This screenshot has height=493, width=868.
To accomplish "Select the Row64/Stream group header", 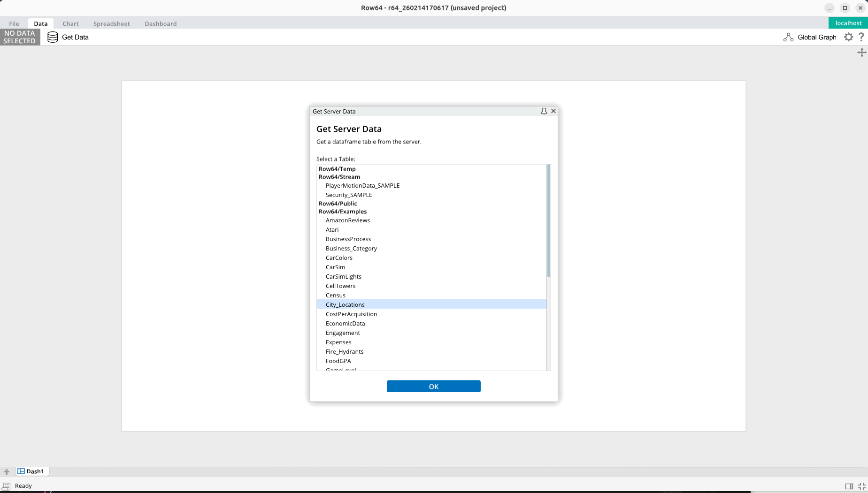I will 339,177.
